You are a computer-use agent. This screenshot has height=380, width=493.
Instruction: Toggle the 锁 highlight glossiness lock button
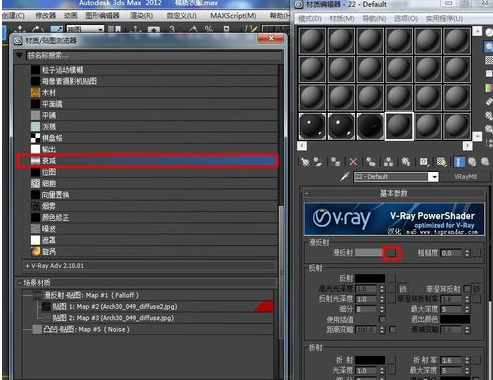coord(403,289)
